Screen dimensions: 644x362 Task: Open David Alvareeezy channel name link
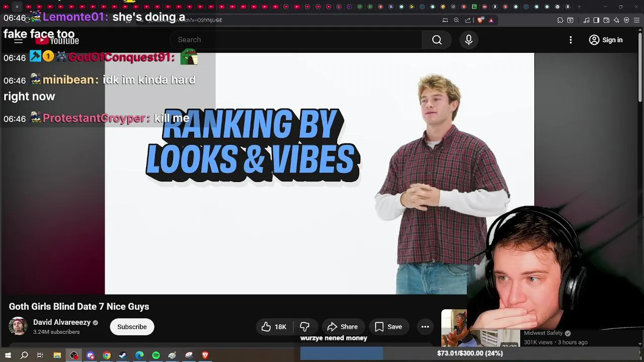point(62,322)
